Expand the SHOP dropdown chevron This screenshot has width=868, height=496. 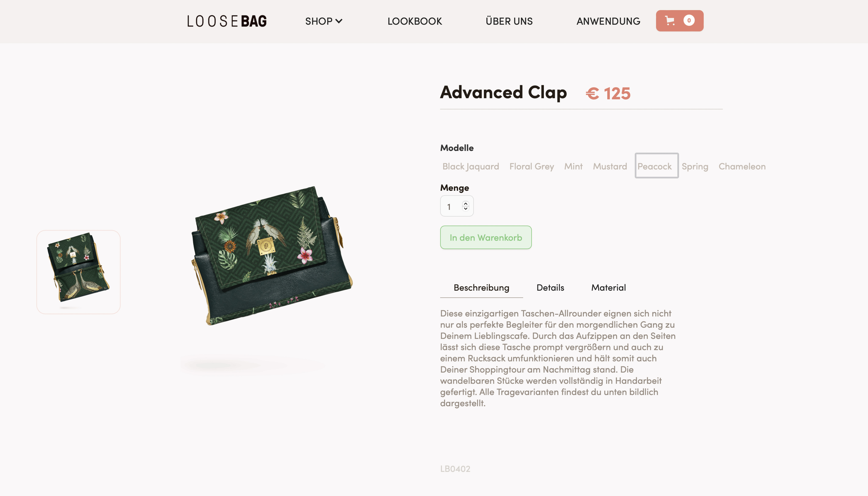coord(339,21)
